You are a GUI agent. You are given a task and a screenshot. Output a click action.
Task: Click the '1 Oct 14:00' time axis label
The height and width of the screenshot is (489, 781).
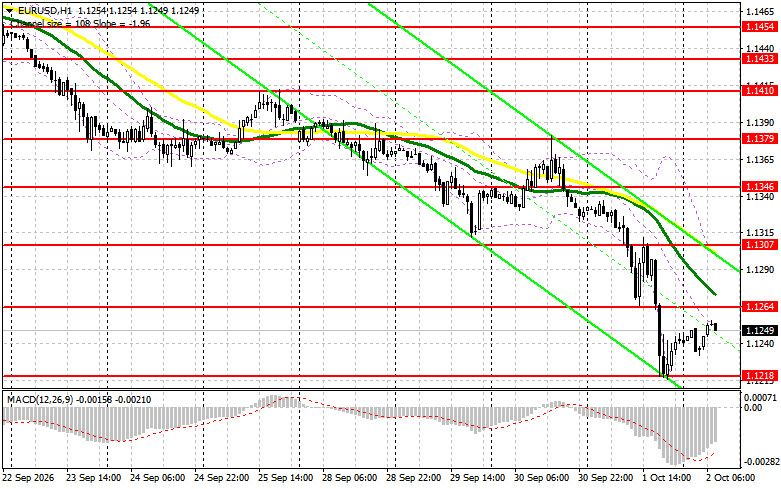pos(667,478)
